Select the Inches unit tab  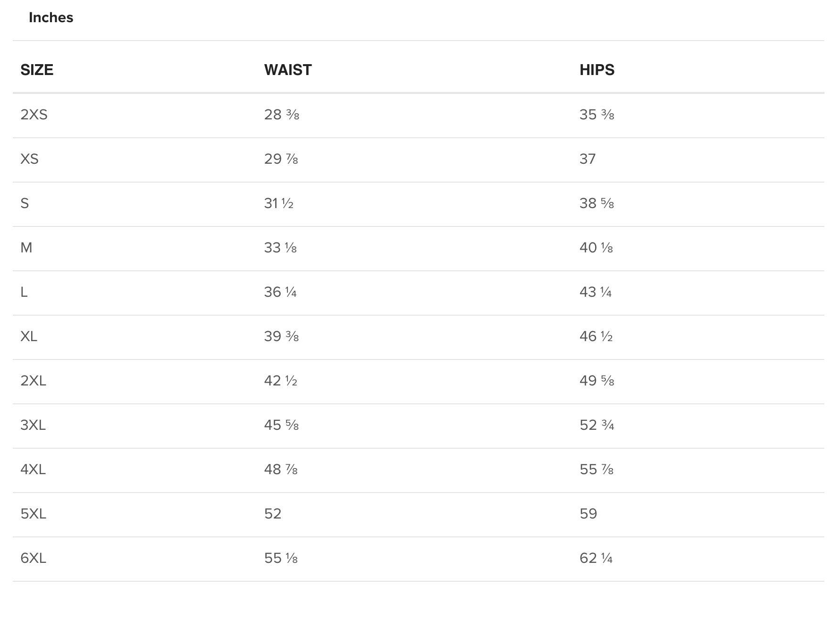[51, 17]
